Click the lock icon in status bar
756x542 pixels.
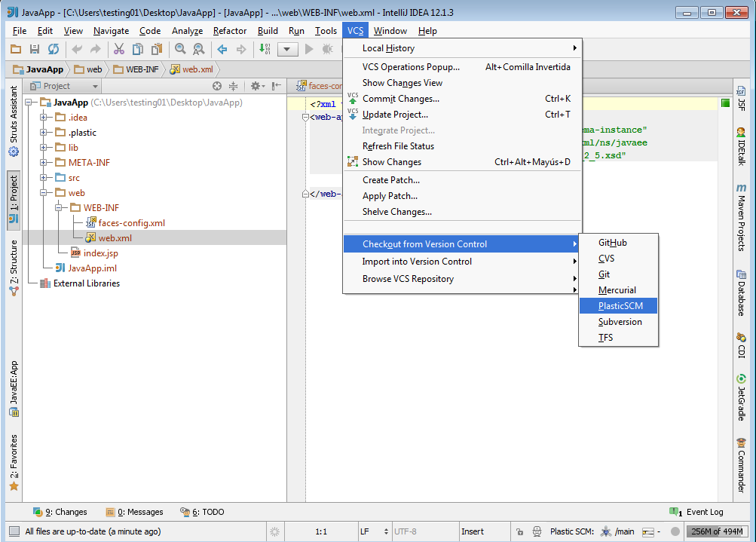coord(520,532)
